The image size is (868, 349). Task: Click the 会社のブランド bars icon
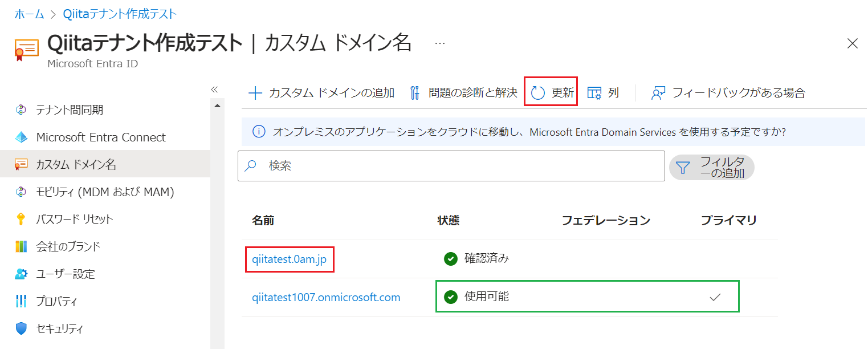(x=21, y=247)
